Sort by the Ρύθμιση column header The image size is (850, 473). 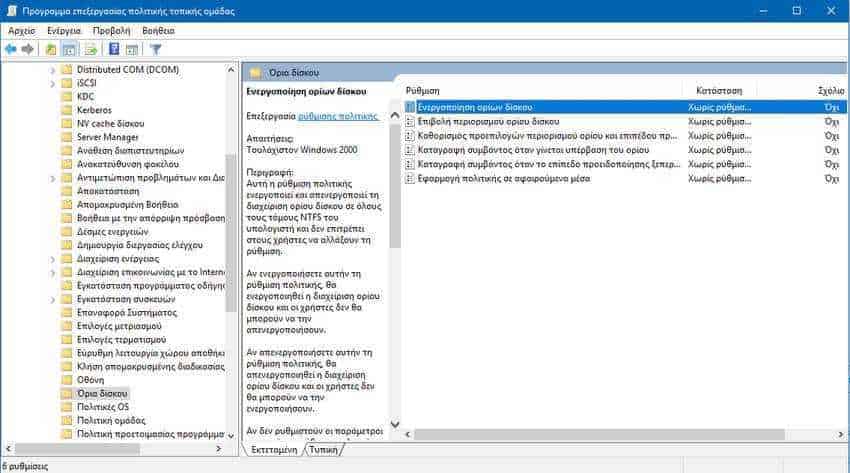tap(422, 91)
